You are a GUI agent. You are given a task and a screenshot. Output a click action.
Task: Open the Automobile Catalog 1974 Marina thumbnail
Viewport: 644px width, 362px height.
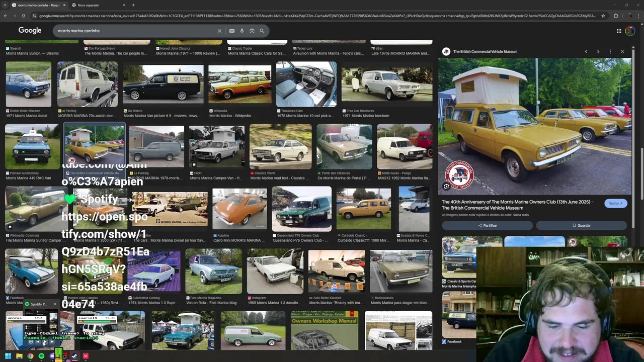coord(153,271)
